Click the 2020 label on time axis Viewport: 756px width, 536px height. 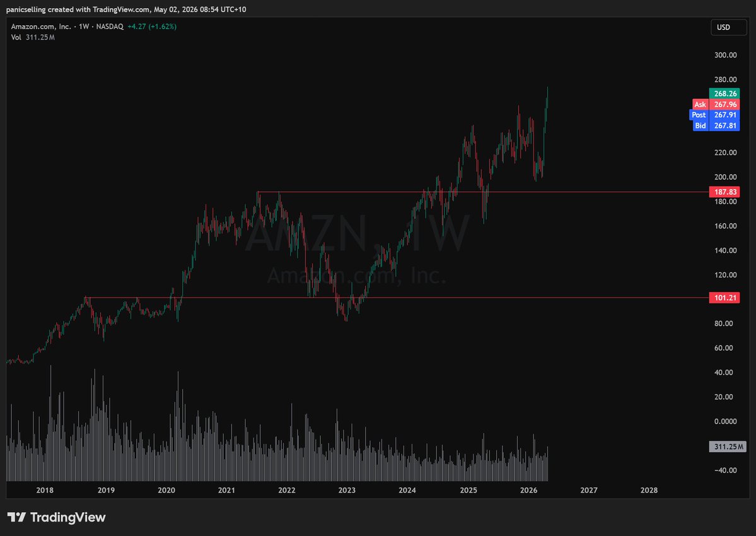[x=166, y=490]
